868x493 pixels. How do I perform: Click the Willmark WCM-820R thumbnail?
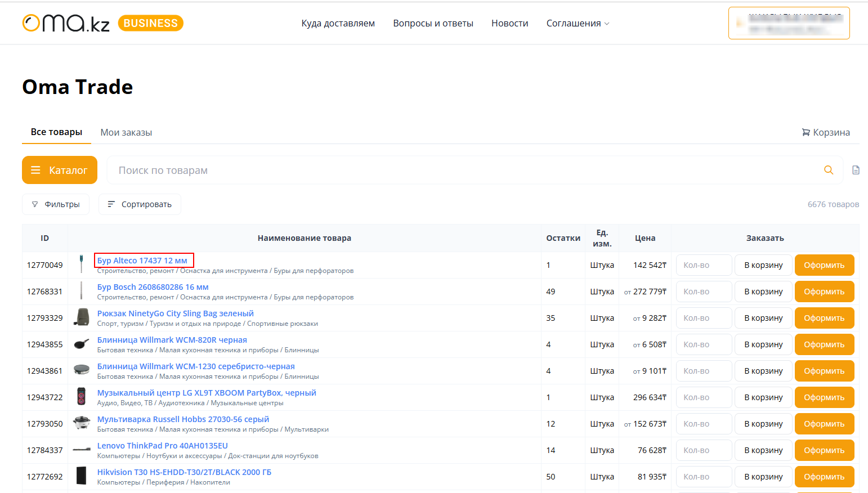click(82, 344)
